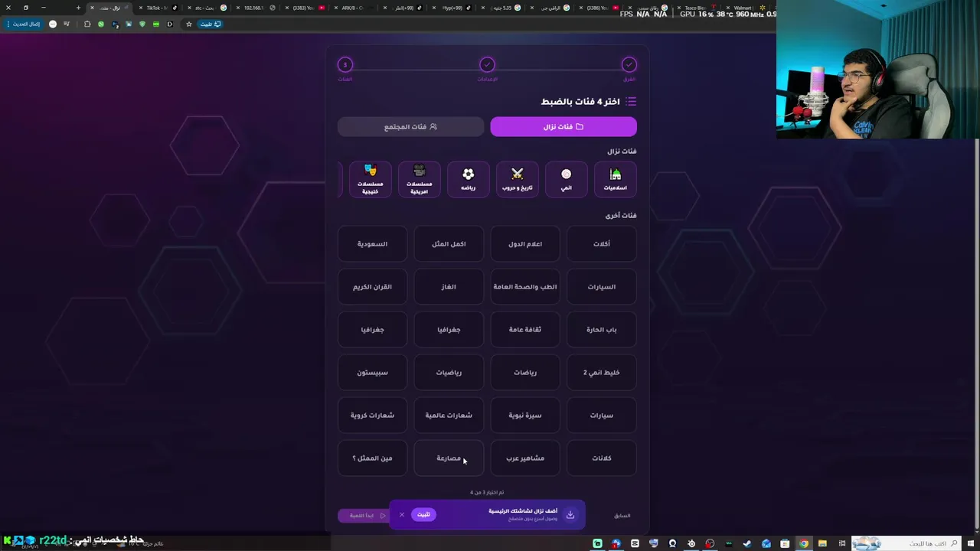Screen dimensions: 980x551
Task: Toggle the القران الكريم category
Action: tap(372, 287)
